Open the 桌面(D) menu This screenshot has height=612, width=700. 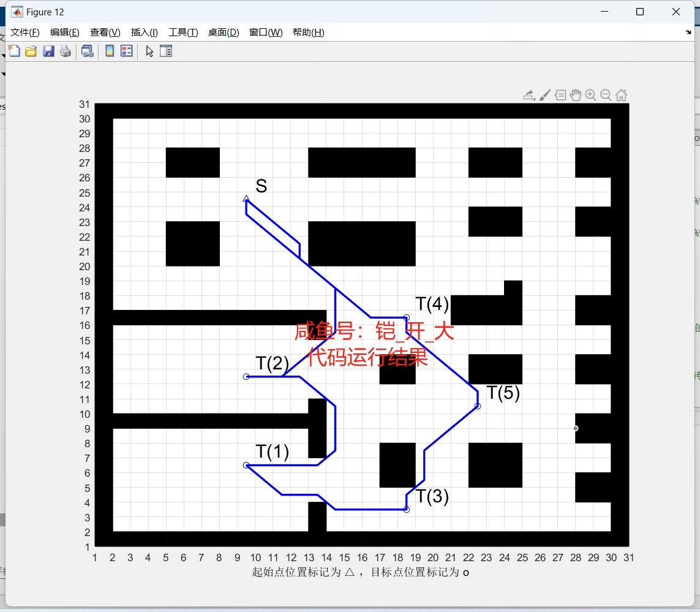click(224, 32)
